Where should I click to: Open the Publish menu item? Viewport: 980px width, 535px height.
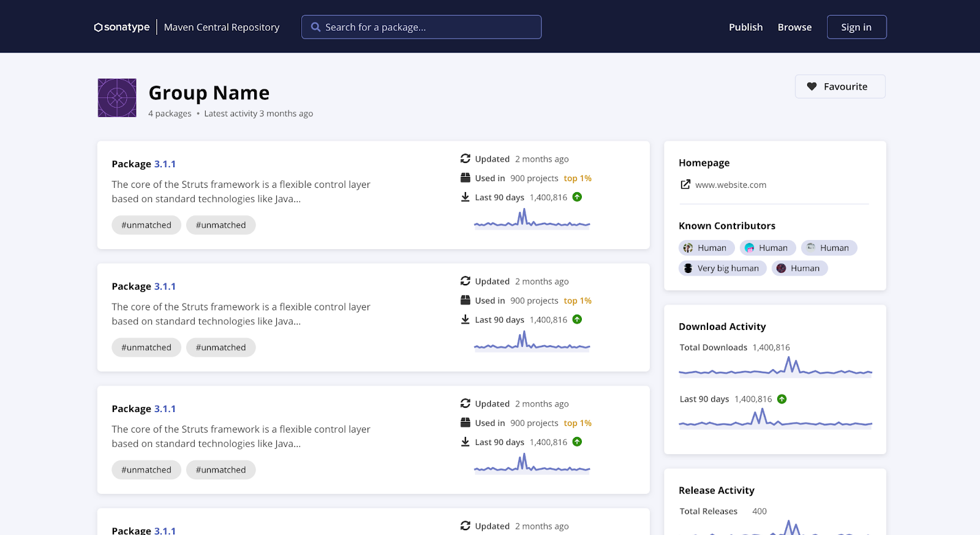745,27
